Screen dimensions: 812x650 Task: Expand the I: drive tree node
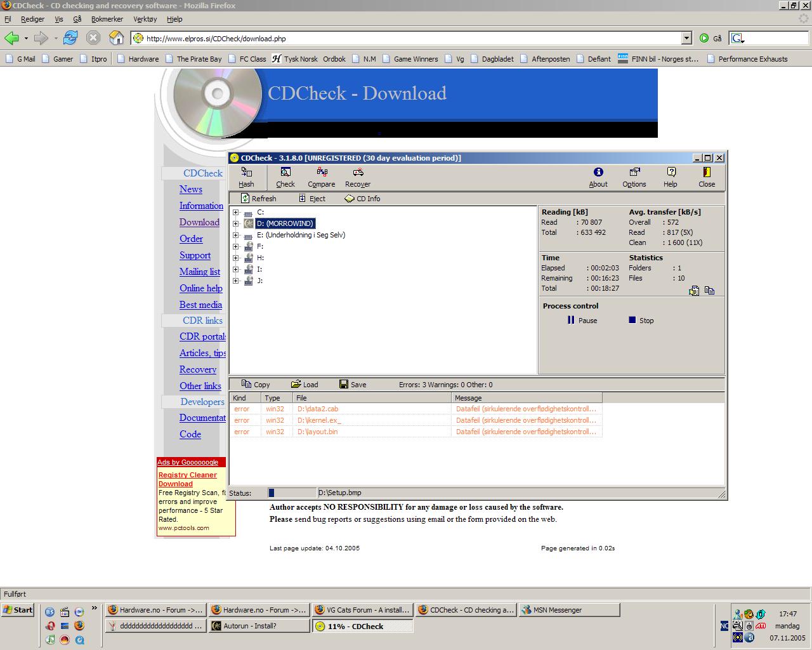pos(236,269)
